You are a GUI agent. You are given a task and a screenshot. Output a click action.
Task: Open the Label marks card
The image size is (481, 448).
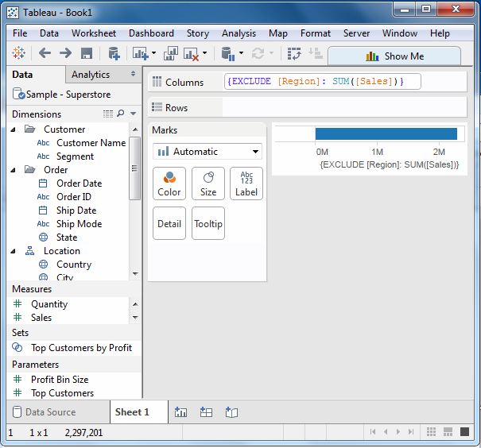click(x=246, y=183)
